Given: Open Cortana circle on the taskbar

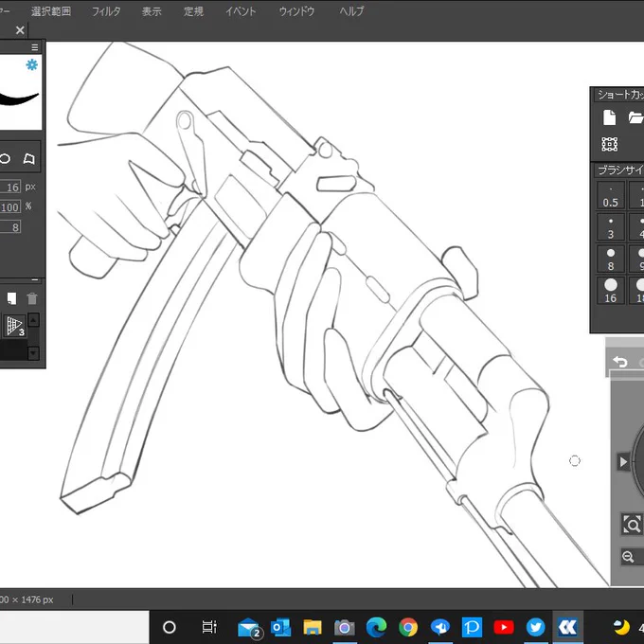Looking at the screenshot, I should [170, 627].
